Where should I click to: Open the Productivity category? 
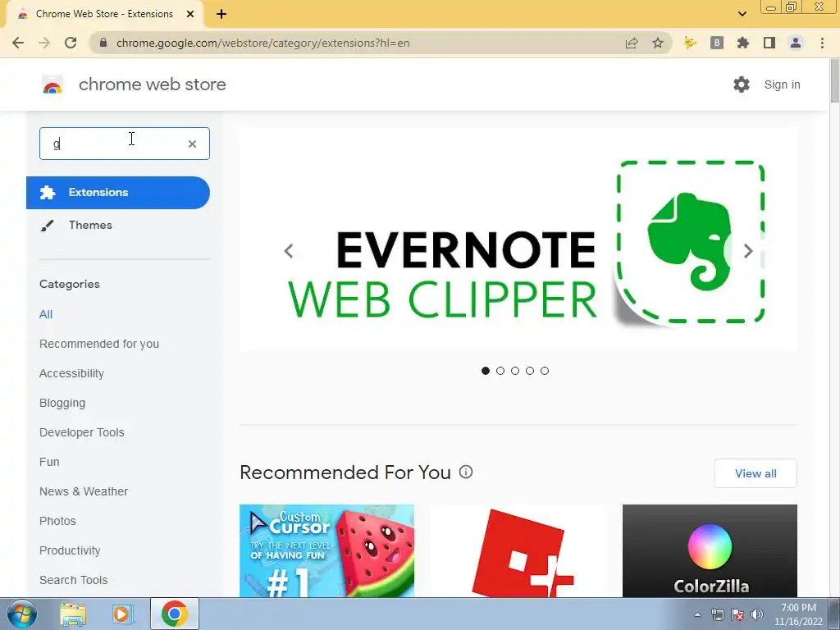pos(70,550)
